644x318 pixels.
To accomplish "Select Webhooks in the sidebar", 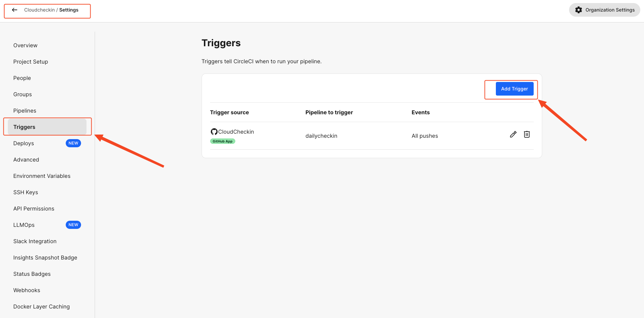I will [x=27, y=290].
